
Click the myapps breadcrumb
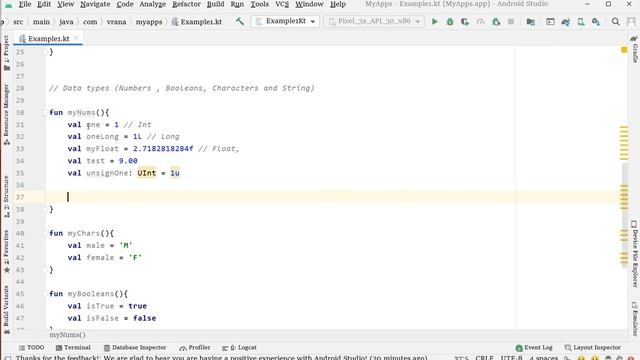tap(149, 22)
